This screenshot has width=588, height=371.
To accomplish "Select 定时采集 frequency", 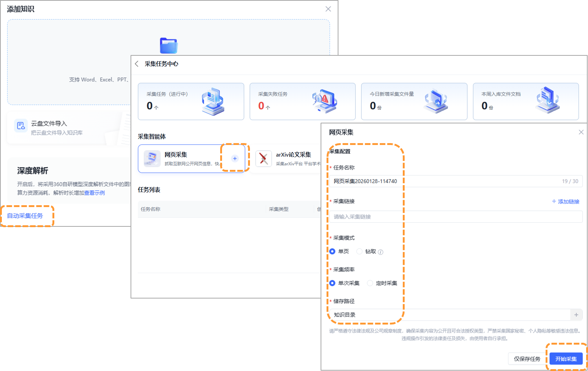I will tap(370, 283).
